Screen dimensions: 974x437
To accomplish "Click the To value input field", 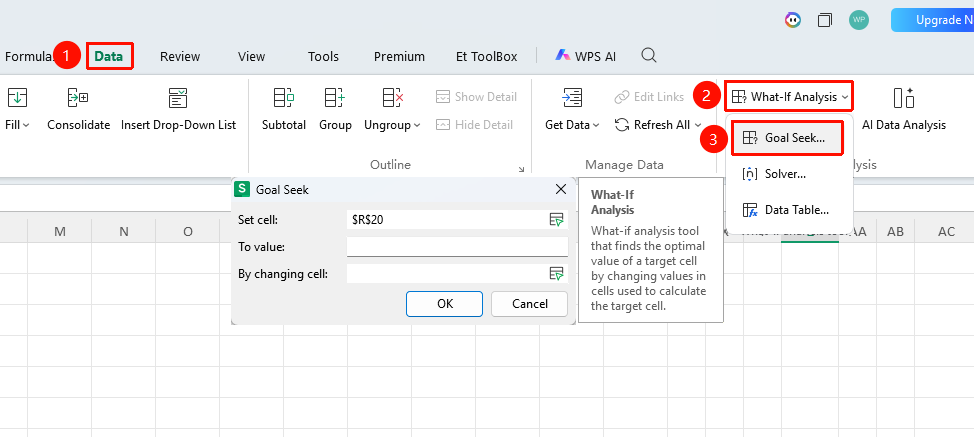I will pyautogui.click(x=457, y=246).
